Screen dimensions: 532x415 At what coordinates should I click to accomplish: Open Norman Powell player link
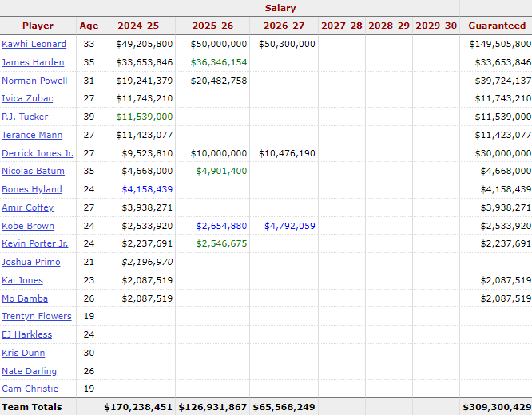[34, 81]
